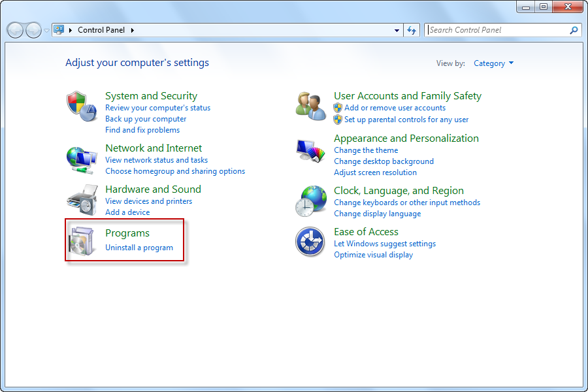The height and width of the screenshot is (392, 588).
Task: Click the Appearance and Personalization monitor icon
Action: point(310,151)
